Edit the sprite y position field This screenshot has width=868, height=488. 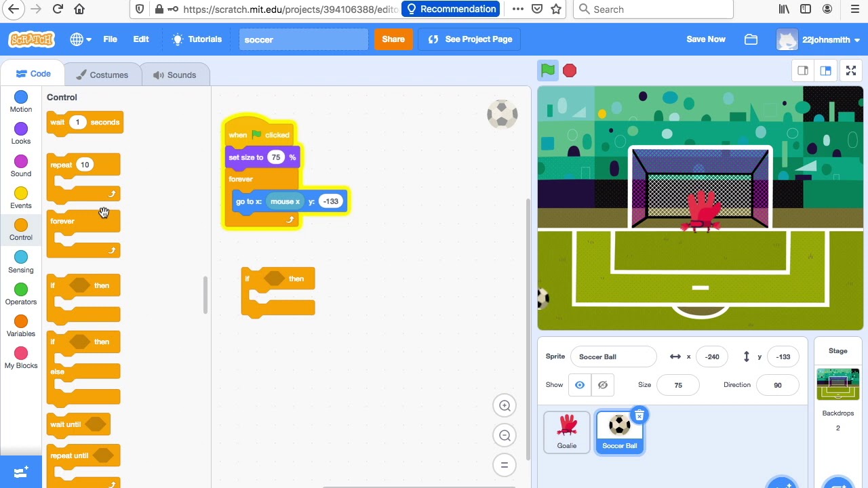tap(783, 357)
